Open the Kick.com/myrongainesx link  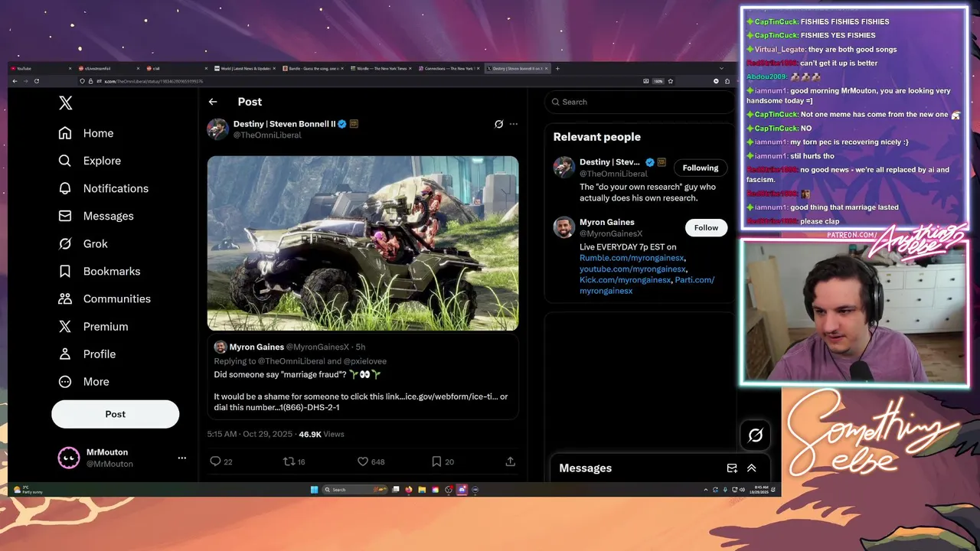625,280
